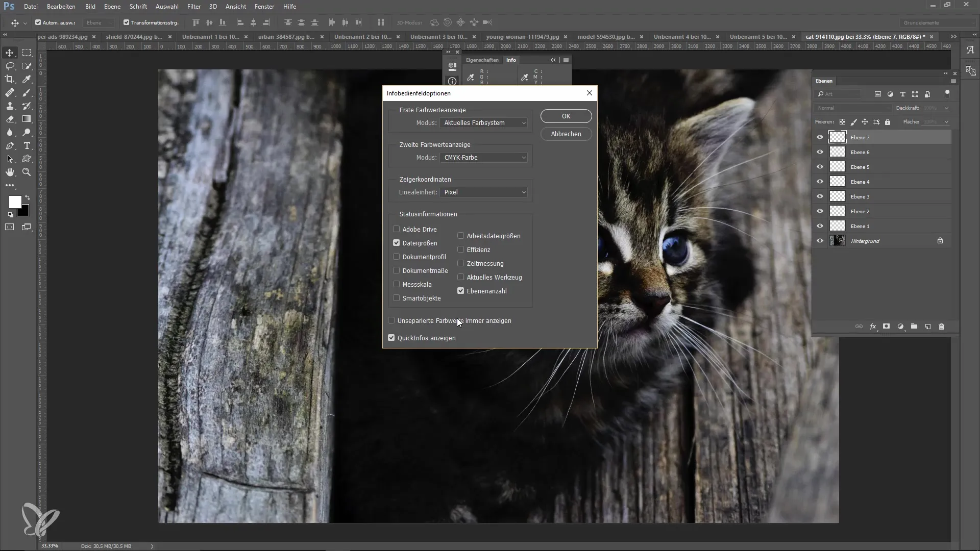Image resolution: width=980 pixels, height=551 pixels.
Task: Select the Rectangular Marquee tool
Action: (27, 53)
